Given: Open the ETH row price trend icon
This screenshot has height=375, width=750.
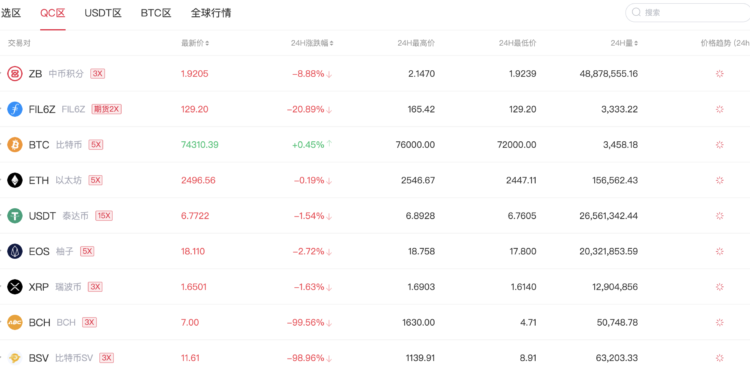Looking at the screenshot, I should pos(719,180).
